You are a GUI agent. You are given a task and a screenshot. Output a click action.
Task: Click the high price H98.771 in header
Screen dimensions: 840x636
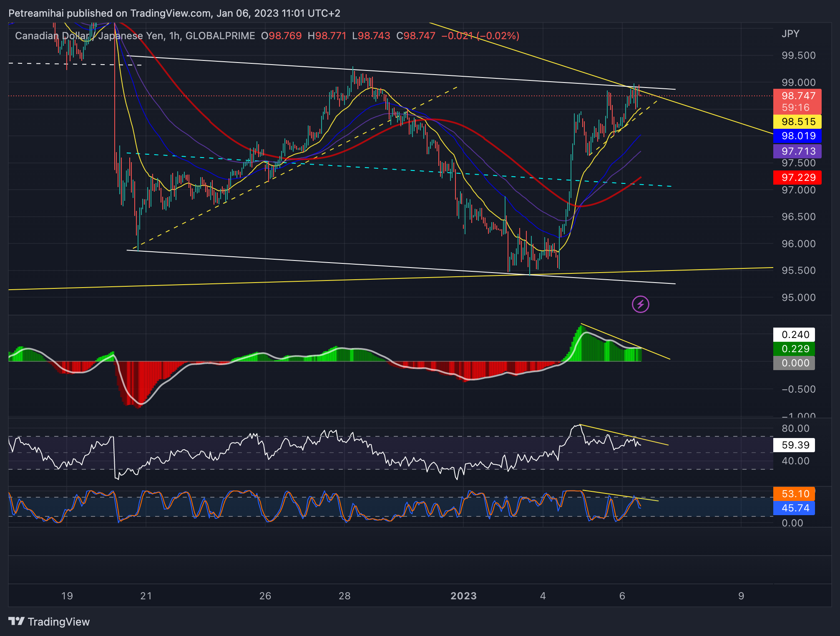pyautogui.click(x=327, y=36)
